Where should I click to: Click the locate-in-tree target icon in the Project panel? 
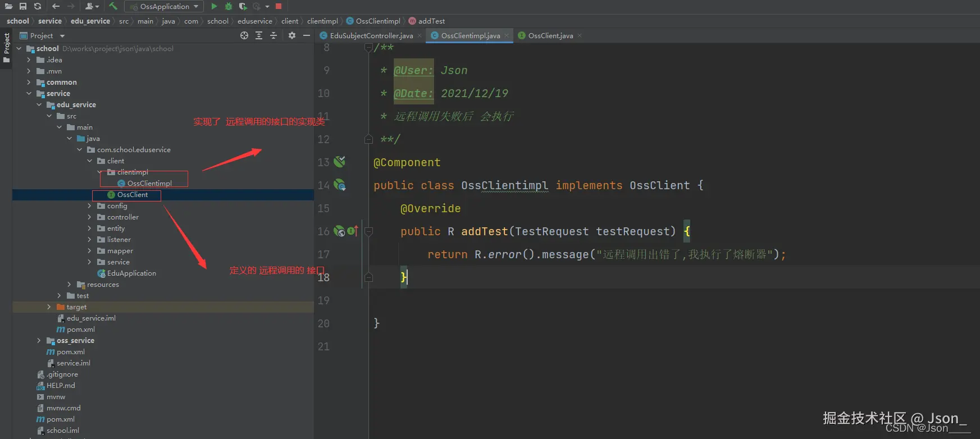click(244, 35)
